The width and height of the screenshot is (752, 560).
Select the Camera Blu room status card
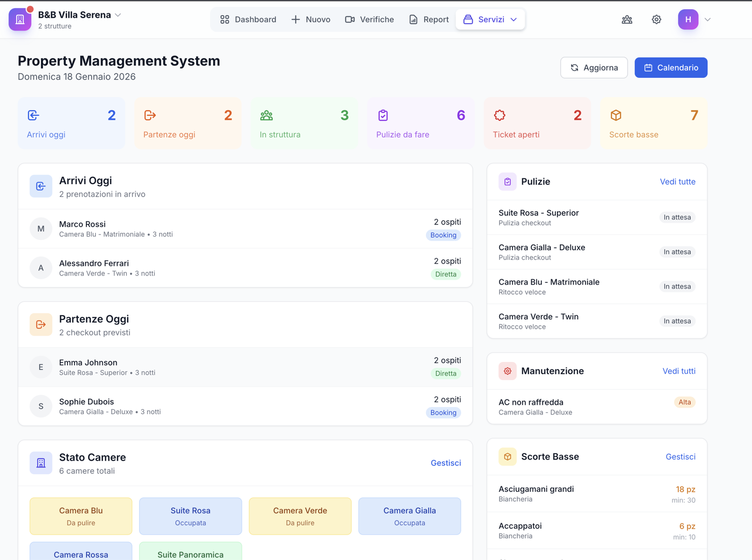point(81,517)
